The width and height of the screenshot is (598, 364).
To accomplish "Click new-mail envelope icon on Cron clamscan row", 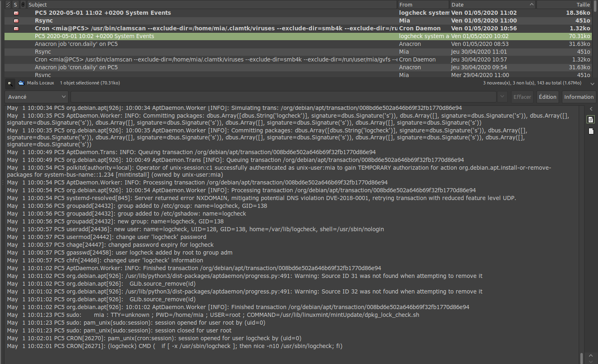I will point(16,29).
